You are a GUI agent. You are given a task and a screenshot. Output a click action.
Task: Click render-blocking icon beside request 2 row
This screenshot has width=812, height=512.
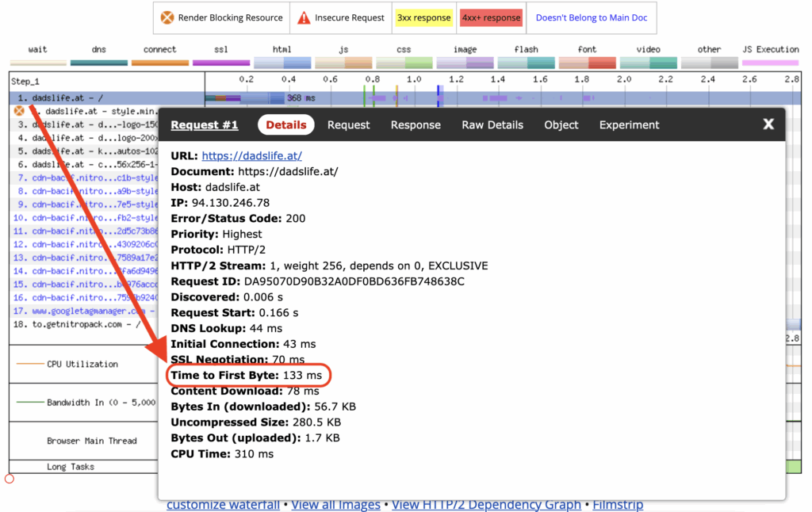(19, 112)
